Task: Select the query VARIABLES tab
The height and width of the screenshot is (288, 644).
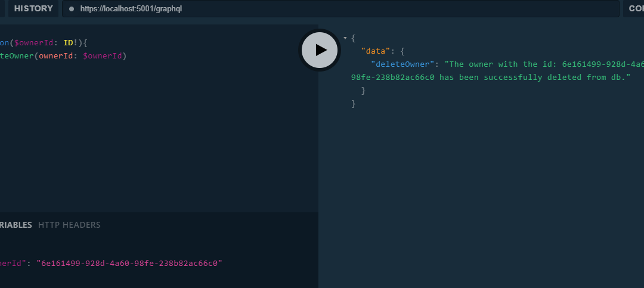Action: 16,225
